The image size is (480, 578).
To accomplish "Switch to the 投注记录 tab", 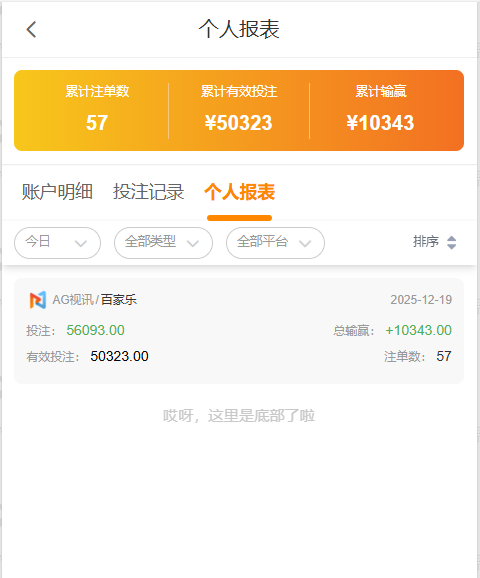I will coord(149,192).
